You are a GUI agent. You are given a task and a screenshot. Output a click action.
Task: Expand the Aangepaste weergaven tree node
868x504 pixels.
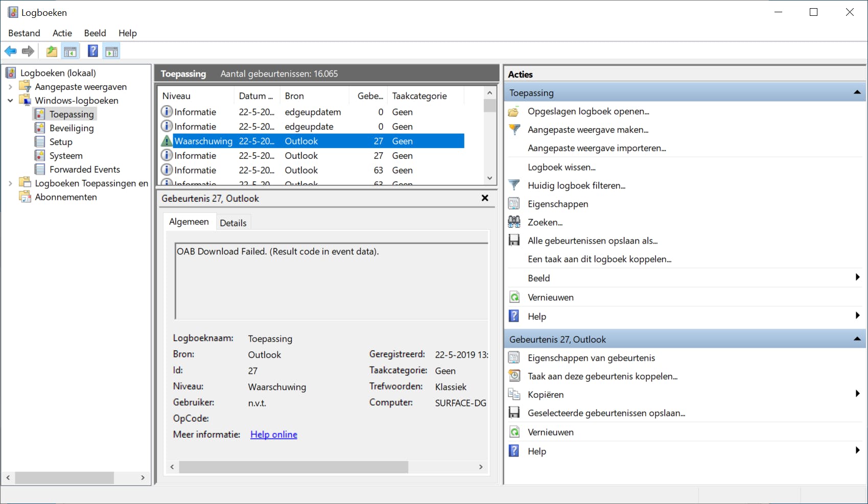[10, 87]
